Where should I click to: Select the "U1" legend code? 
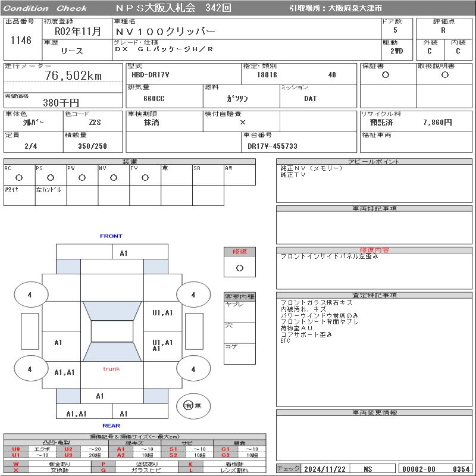pyautogui.click(x=16, y=455)
